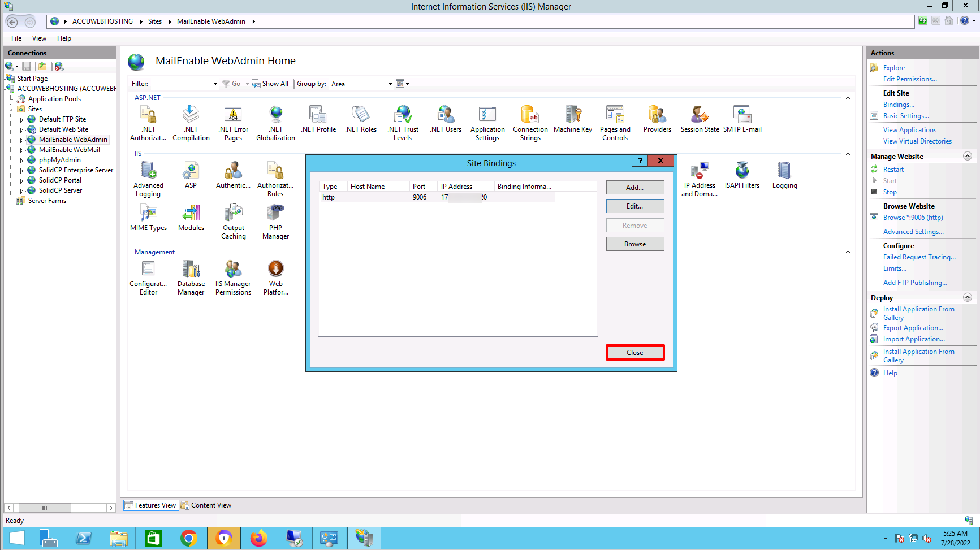The height and width of the screenshot is (550, 980).
Task: Open MIME Types feature
Action: pyautogui.click(x=148, y=218)
